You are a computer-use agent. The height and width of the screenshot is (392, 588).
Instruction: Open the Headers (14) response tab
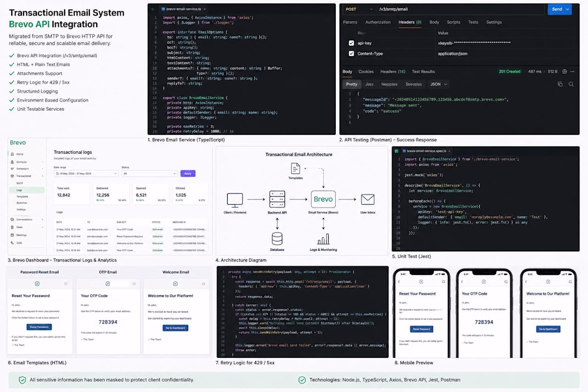click(393, 72)
